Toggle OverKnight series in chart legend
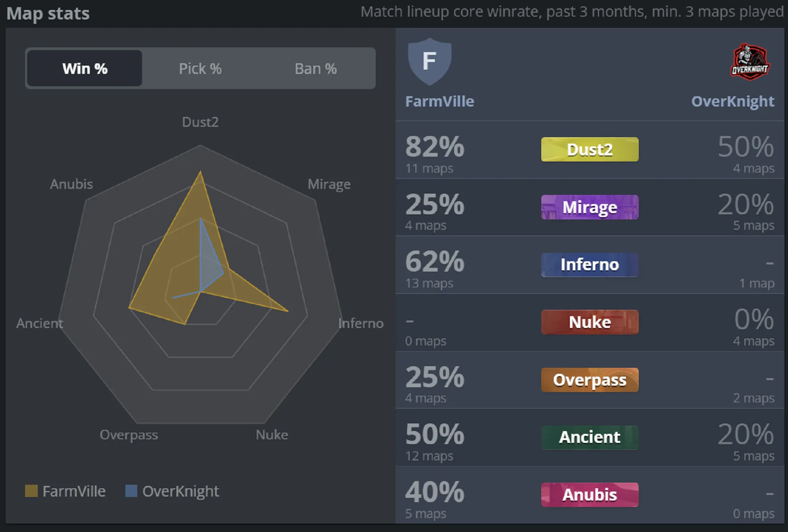Viewport: 788px width, 532px height. tap(180, 491)
